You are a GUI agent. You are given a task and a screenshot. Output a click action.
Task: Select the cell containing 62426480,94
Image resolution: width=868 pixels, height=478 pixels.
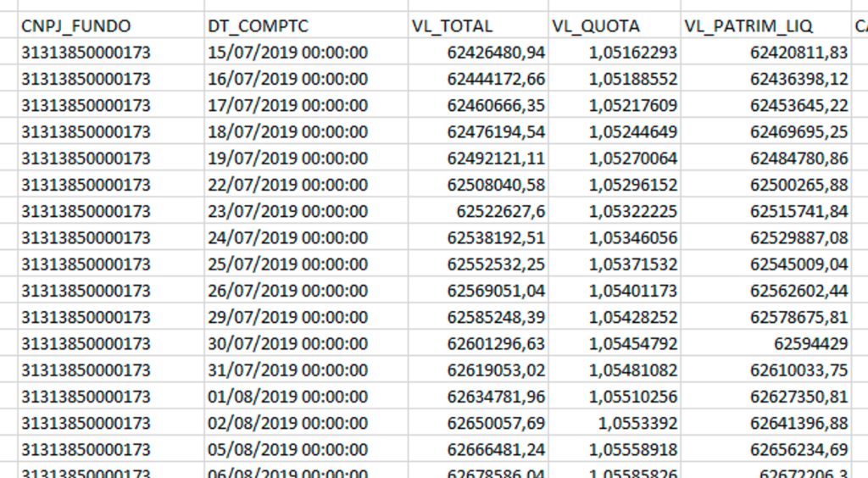point(478,52)
